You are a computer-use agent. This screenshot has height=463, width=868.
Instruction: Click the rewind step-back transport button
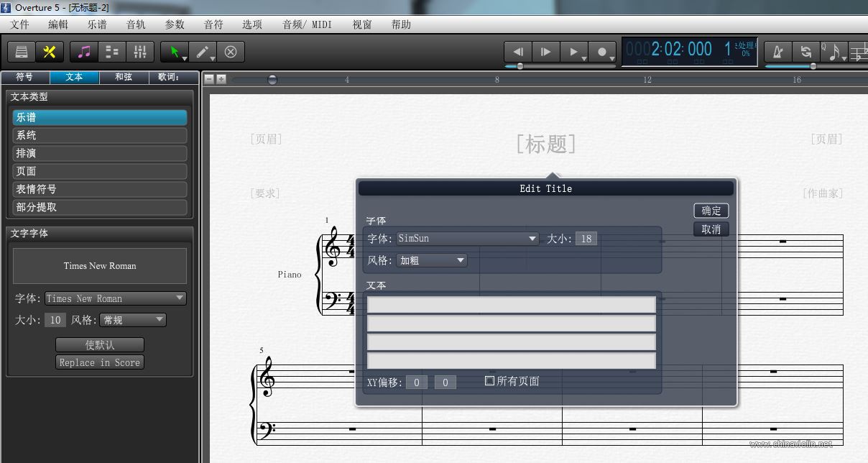click(518, 52)
